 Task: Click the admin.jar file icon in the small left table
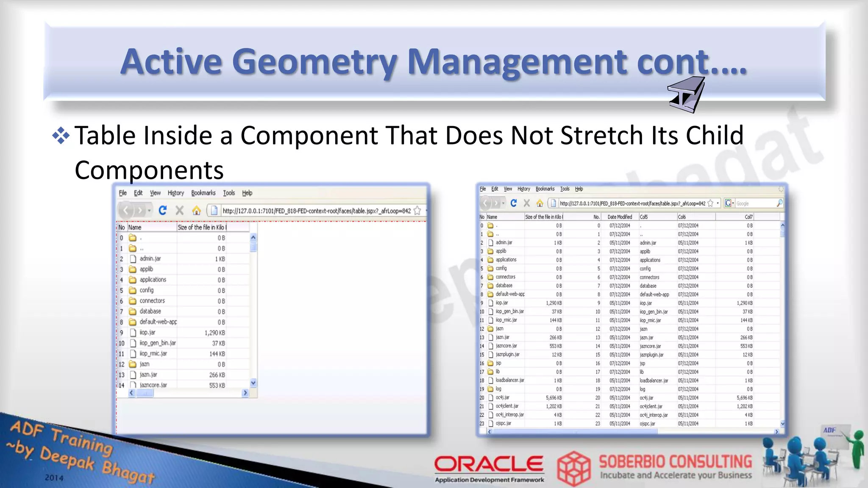(133, 259)
